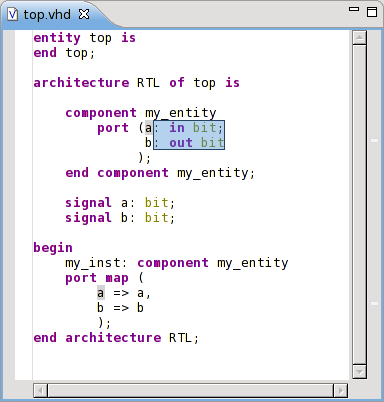Click the upper overview ruler occurrence marker
This screenshot has height=402, width=384.
[x=375, y=140]
